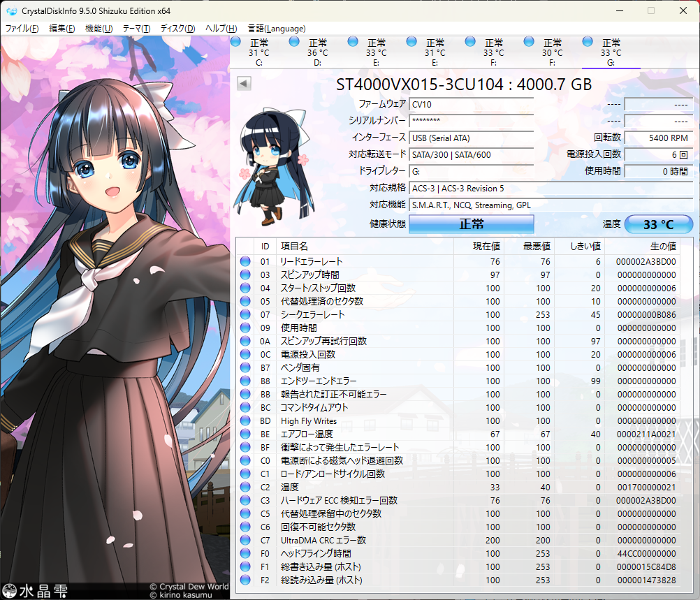This screenshot has width=700, height=600.
Task: Click the CrystalDiskInfo app icon in title bar
Action: point(11,10)
